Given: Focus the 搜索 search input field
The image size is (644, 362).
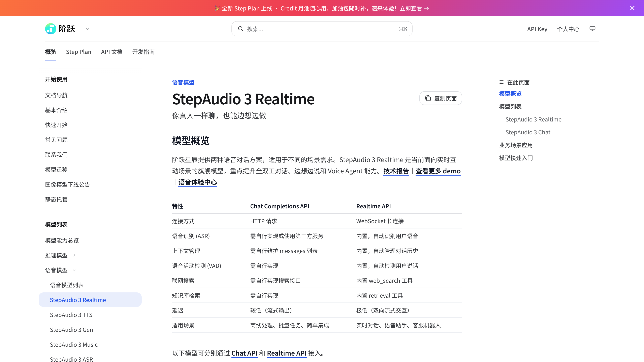Looking at the screenshot, I should coord(322,29).
